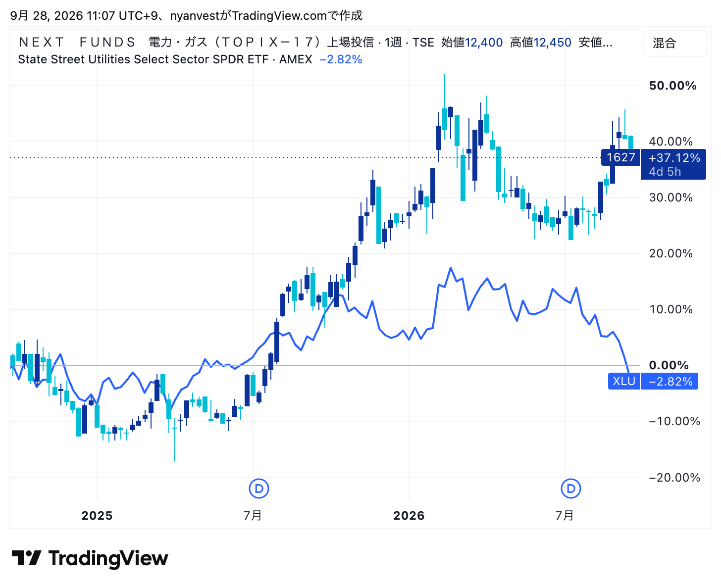Click the 0.00% axis label

tap(669, 365)
